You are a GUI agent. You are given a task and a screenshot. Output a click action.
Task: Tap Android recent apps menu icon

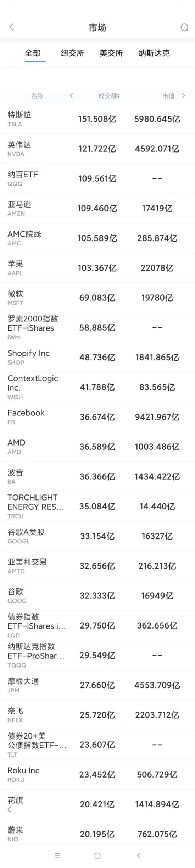point(57,856)
